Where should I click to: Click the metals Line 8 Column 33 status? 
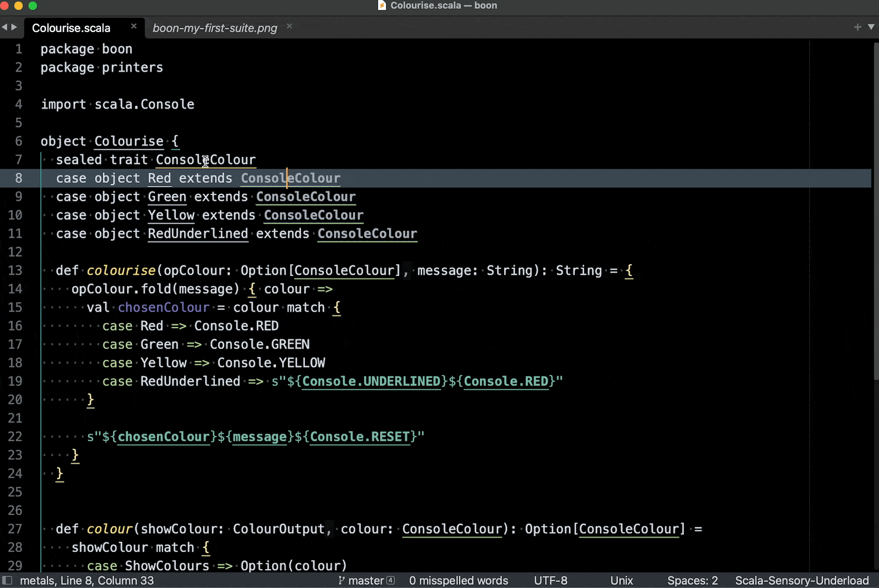[87, 581]
